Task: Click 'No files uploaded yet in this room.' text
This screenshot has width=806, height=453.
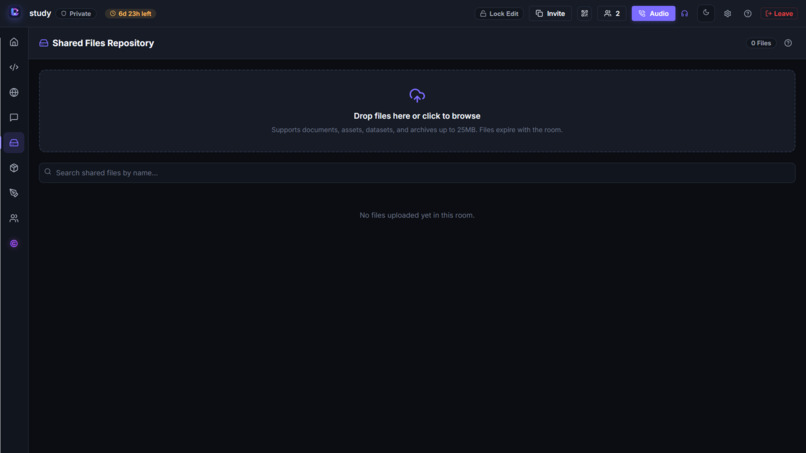Action: coord(417,215)
